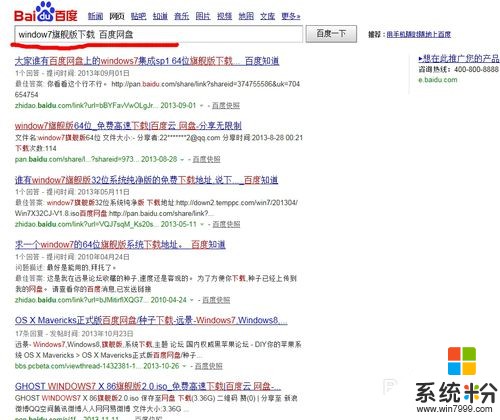Select the 网页 search tab
Image resolution: width=500 pixels, height=420 pixels.
click(x=117, y=16)
